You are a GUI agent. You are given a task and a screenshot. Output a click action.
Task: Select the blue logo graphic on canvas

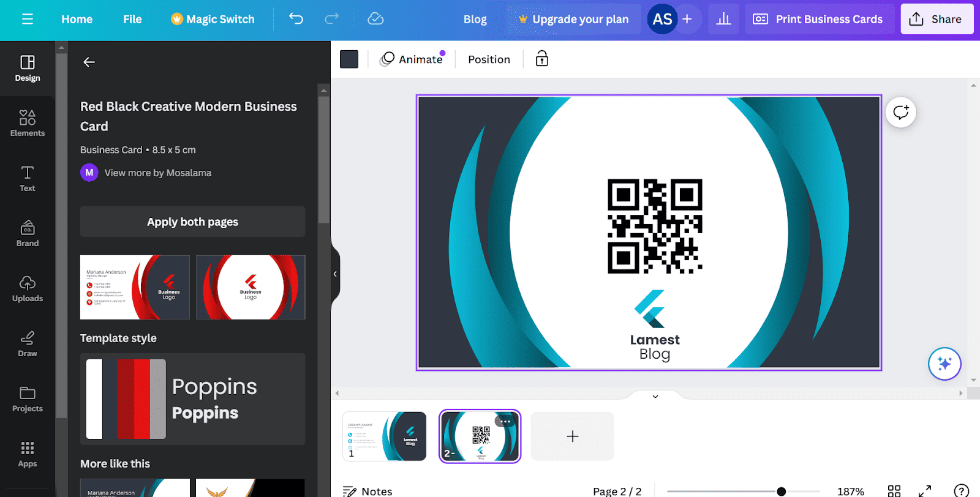[650, 308]
